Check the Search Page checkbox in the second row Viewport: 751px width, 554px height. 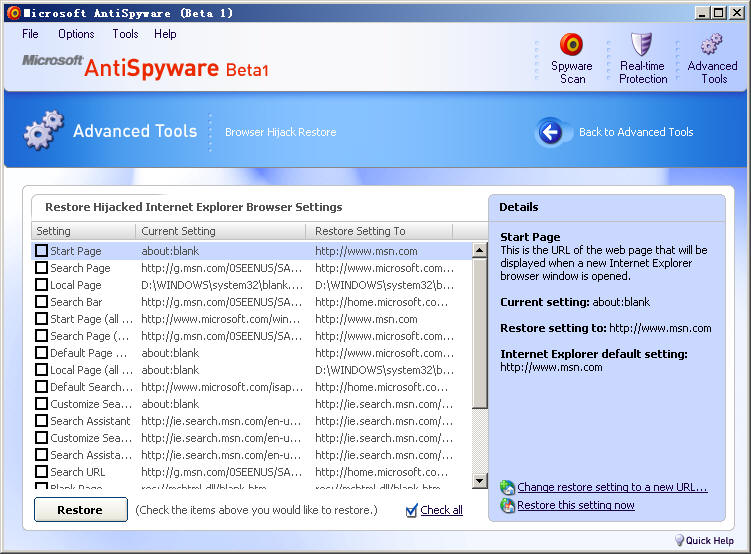pos(42,268)
